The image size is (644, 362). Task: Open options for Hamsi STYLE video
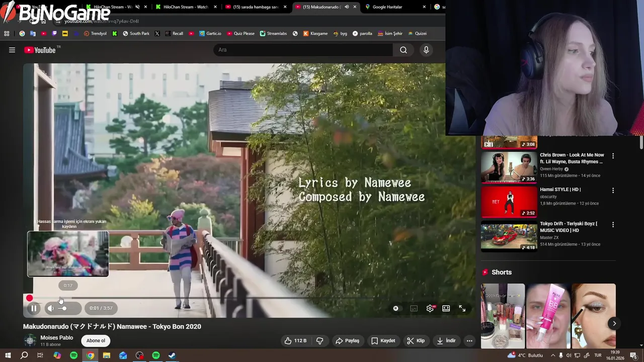coord(613,190)
